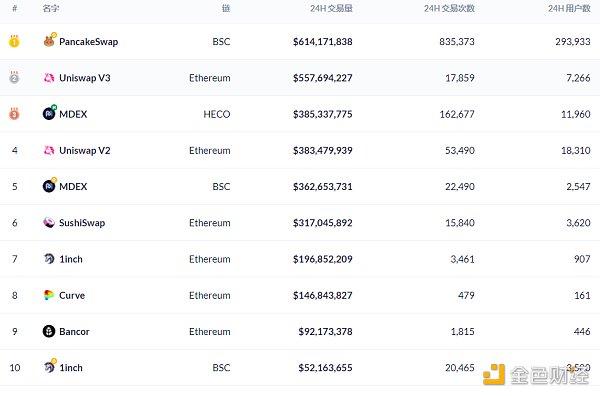Open the 1inch Ethereum name link in row 7
The height and width of the screenshot is (396, 600).
click(71, 259)
